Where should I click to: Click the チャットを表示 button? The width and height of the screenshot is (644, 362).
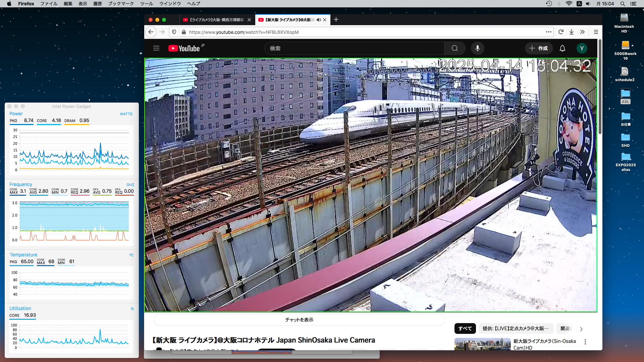coord(299,320)
